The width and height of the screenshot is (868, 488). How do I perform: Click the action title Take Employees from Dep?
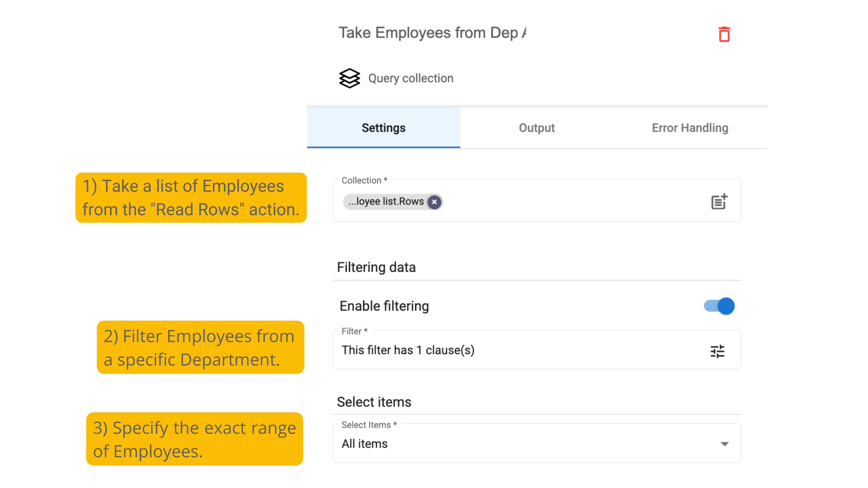click(432, 33)
